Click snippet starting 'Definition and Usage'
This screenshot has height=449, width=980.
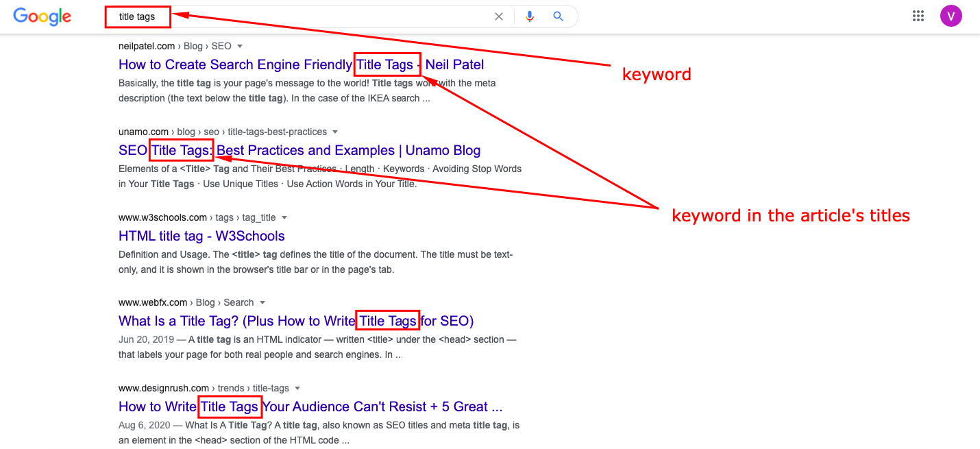click(316, 262)
